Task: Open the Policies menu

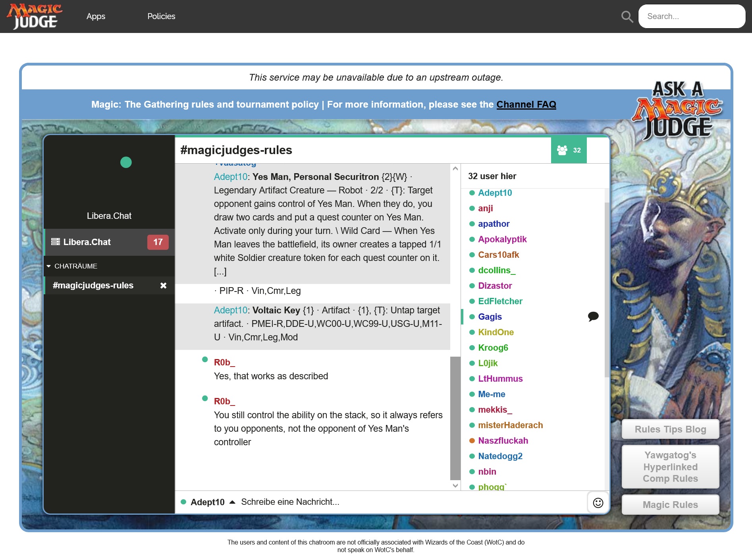Action: click(161, 16)
